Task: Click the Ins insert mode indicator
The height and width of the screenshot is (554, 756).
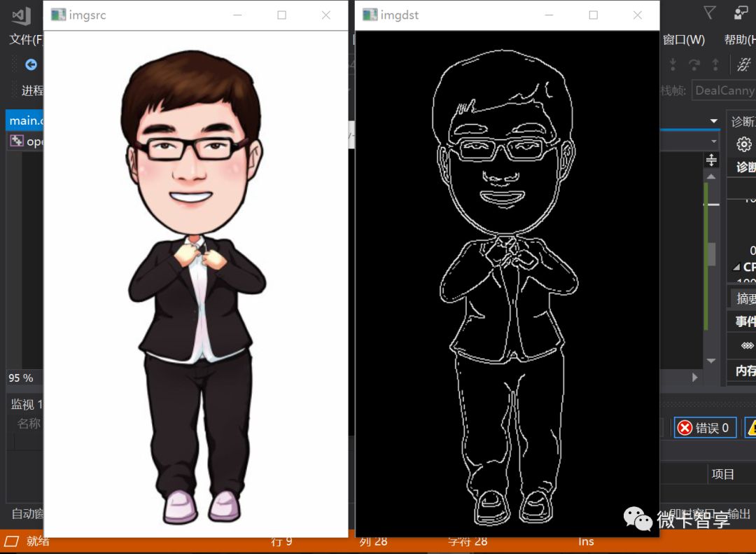Action: (x=586, y=541)
